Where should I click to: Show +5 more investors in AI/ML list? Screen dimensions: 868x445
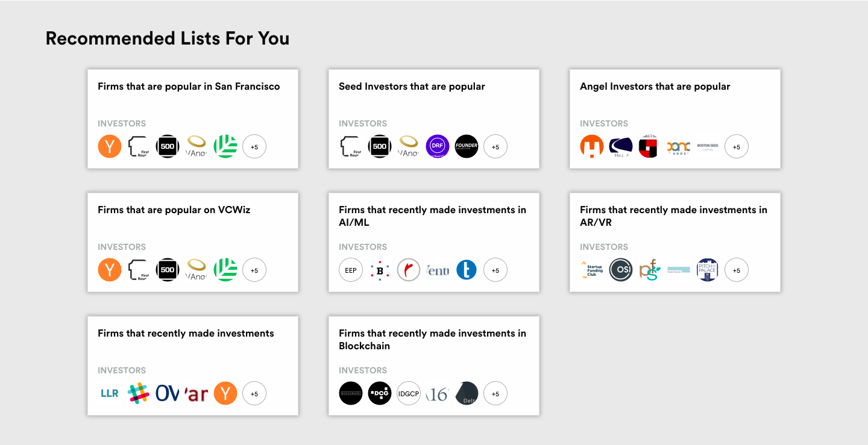495,270
